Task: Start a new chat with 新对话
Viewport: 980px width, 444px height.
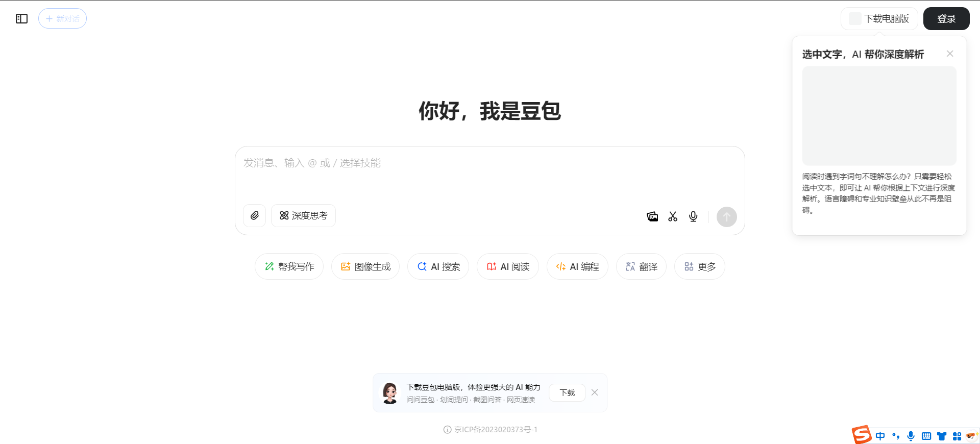Action: pyautogui.click(x=62, y=19)
